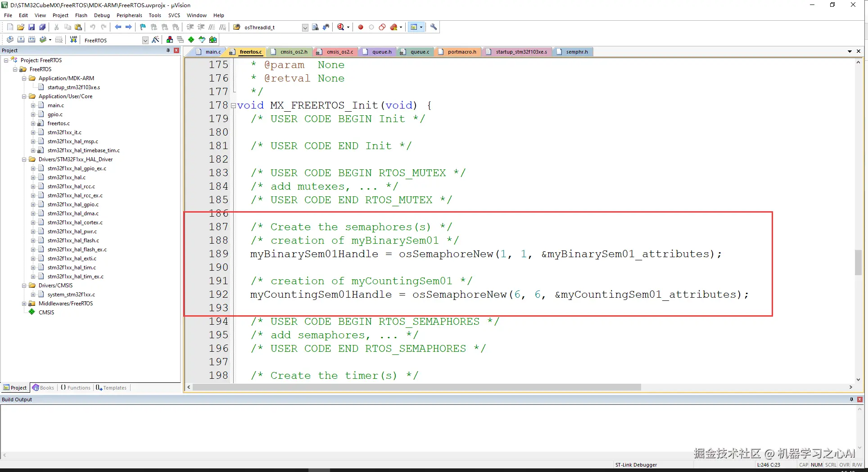The image size is (868, 472).
Task: Click the Cut scissors icon
Action: (x=57, y=27)
